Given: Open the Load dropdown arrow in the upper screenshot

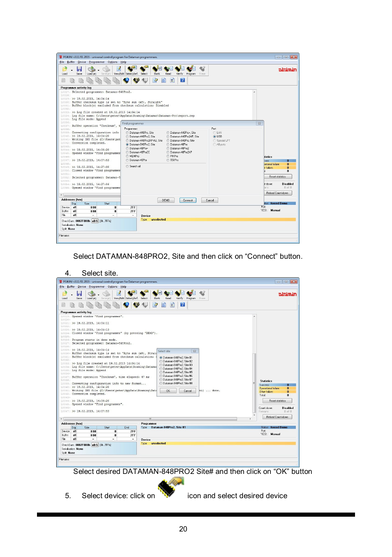Looking at the screenshot, I should (71, 70).
